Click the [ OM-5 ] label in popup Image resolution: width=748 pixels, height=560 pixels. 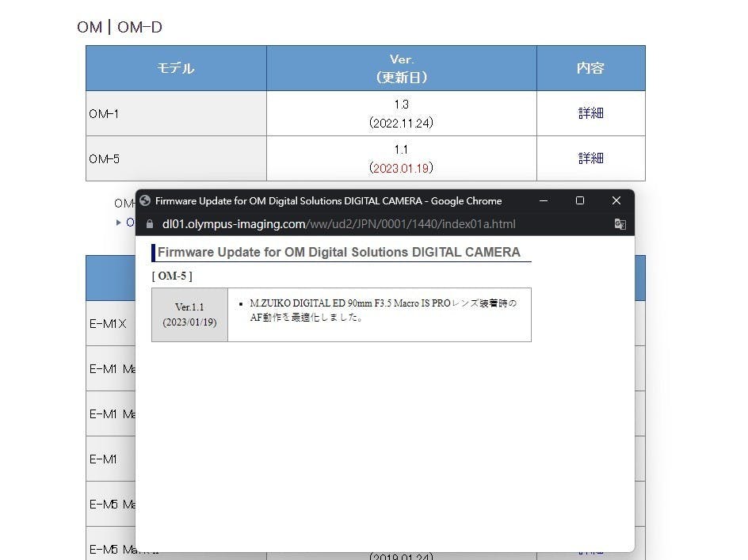pos(172,276)
